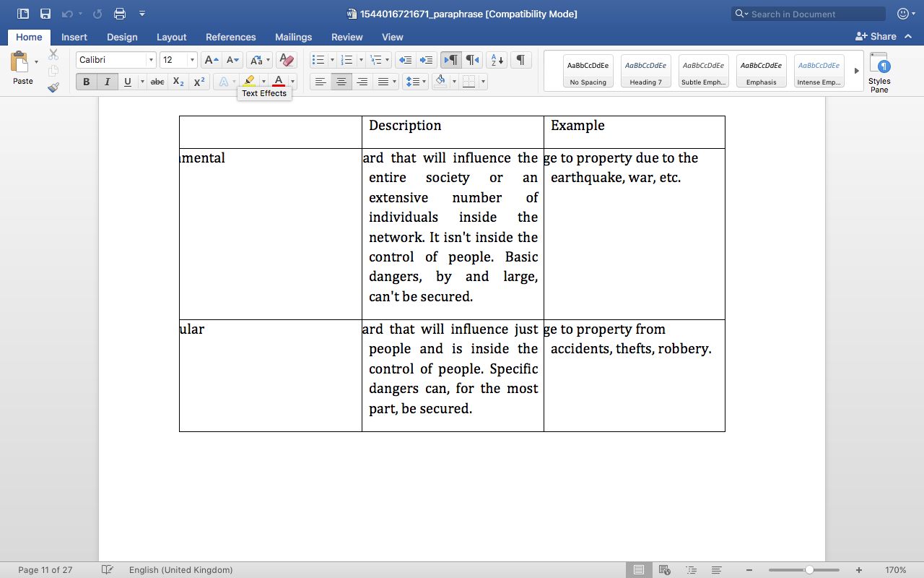Apply red font color
The height and width of the screenshot is (578, 924).
pos(279,82)
